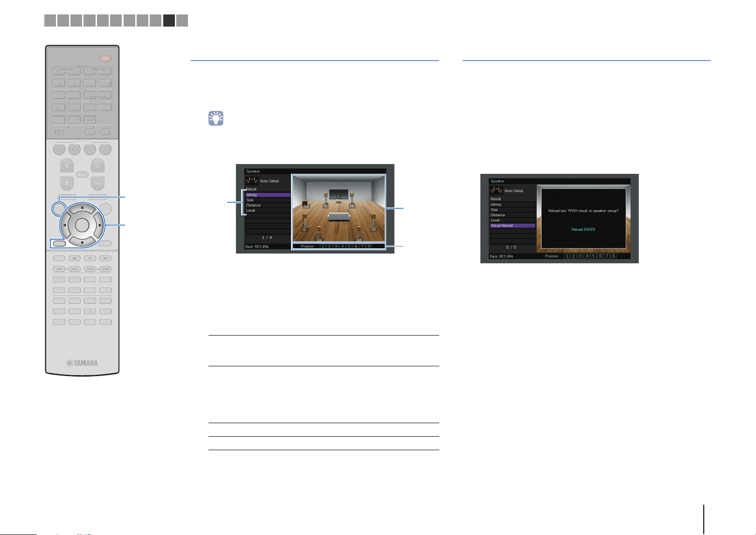The image size is (756, 535).
Task: Click the red power button on the remote
Action: (105, 59)
